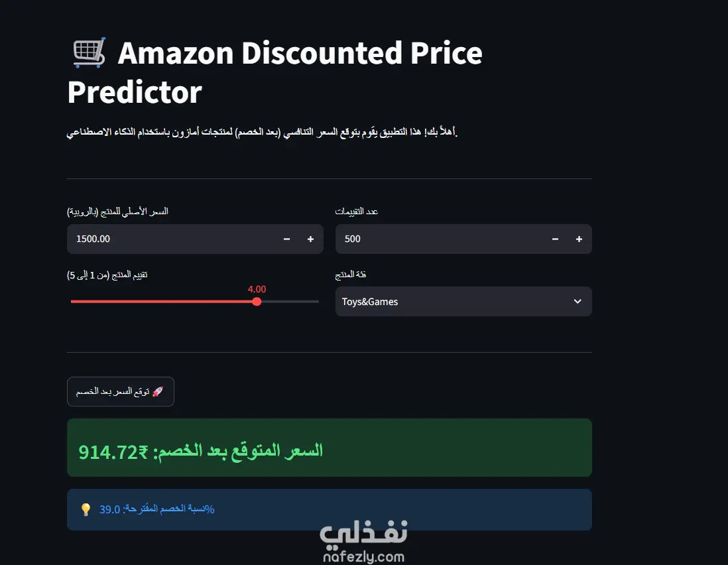The width and height of the screenshot is (728, 565).
Task: Click the Arabic welcome description text
Action: 263,133
